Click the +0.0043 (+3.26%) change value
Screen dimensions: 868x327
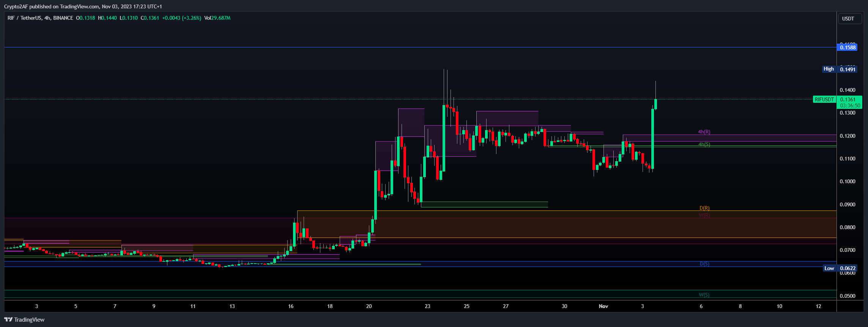click(181, 18)
